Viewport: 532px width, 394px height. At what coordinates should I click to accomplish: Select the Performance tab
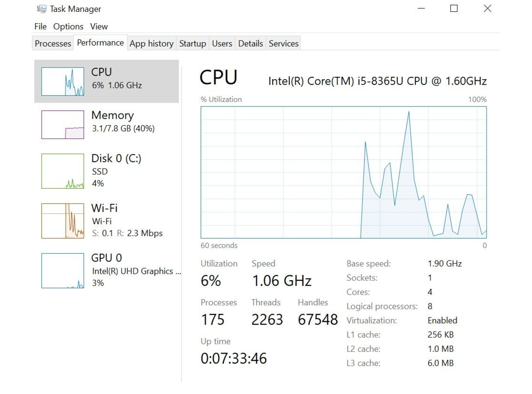100,43
